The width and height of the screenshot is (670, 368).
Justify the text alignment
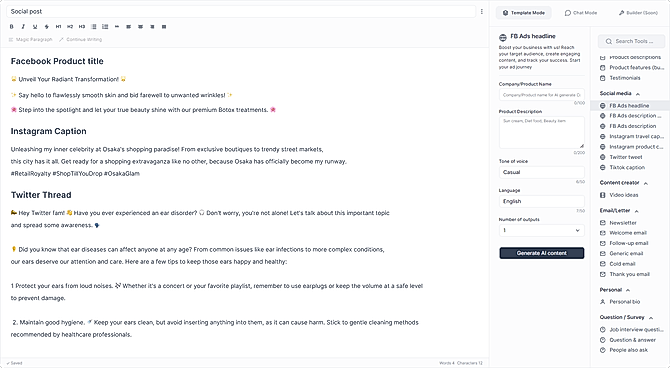pos(164,26)
